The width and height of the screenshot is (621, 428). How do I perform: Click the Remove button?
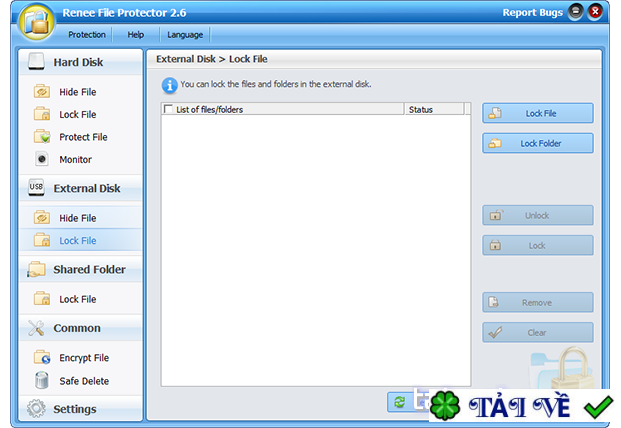tap(538, 302)
